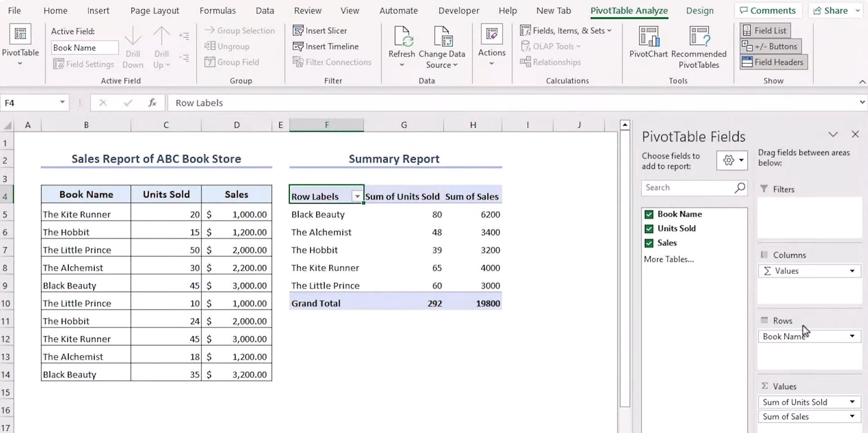Viewport: 868px width, 433px height.
Task: Switch to the Formulas tab
Action: 217,10
